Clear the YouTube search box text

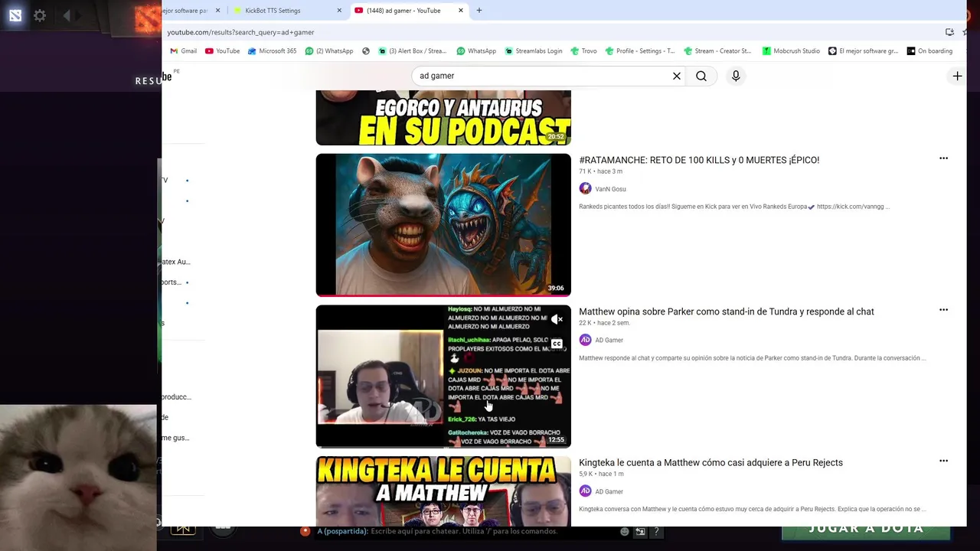[x=677, y=76]
